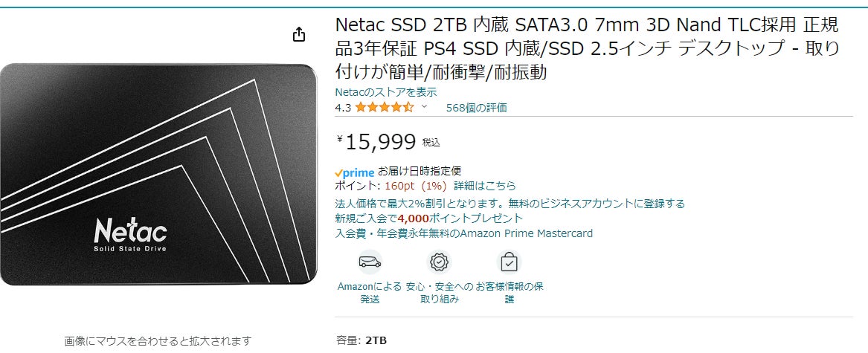Select the 安心・安全への取り組み text label
This screenshot has height=353, width=868.
439,292
